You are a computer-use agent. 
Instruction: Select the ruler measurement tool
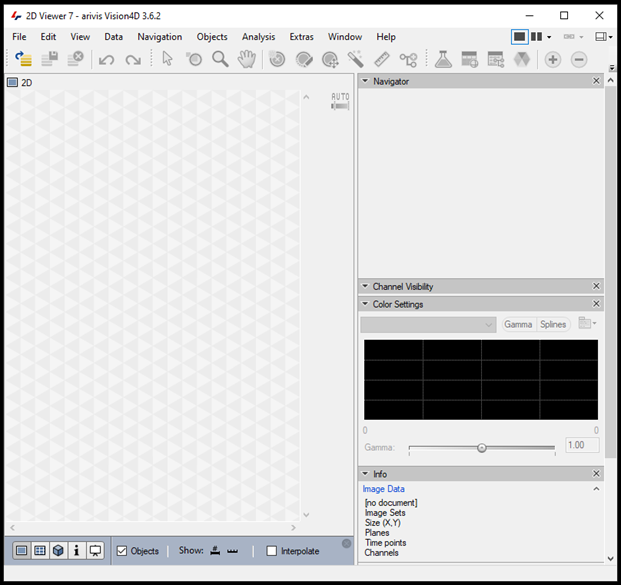point(381,60)
